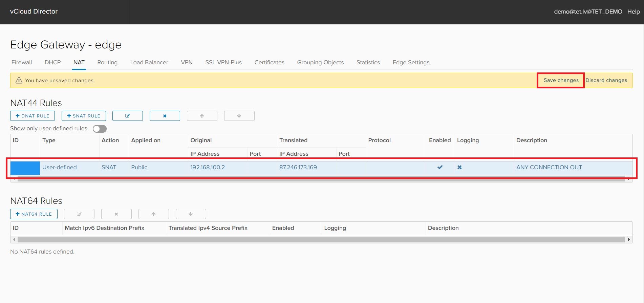
Task: Click the delete NAT64 rule X icon
Action: click(116, 214)
